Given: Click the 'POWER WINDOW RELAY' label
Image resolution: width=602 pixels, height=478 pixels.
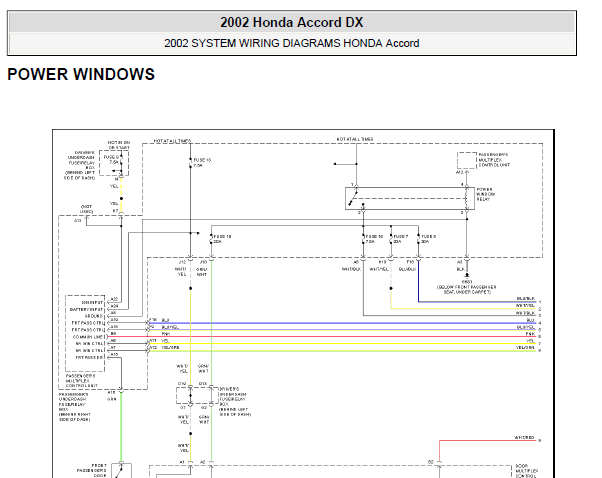Looking at the screenshot, I should pos(486,194).
